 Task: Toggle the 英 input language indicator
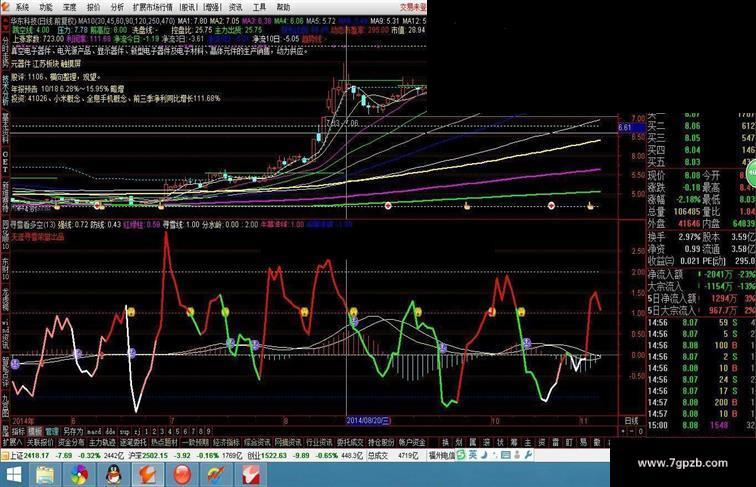coord(473,455)
